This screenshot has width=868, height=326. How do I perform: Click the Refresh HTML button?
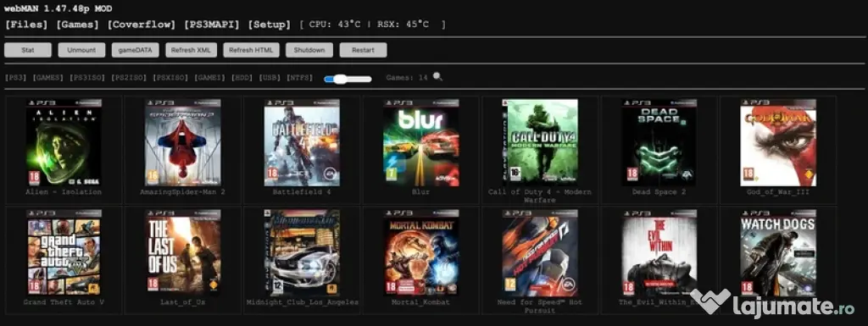pyautogui.click(x=251, y=50)
